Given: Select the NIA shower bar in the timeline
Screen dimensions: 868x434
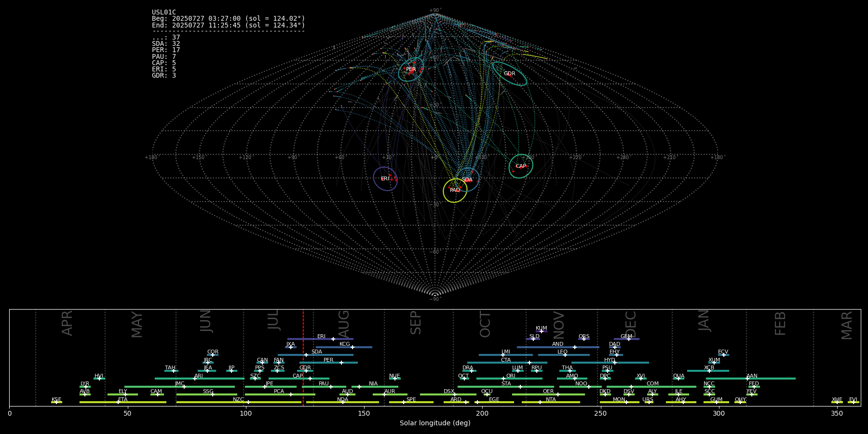Looking at the screenshot, I should [375, 387].
